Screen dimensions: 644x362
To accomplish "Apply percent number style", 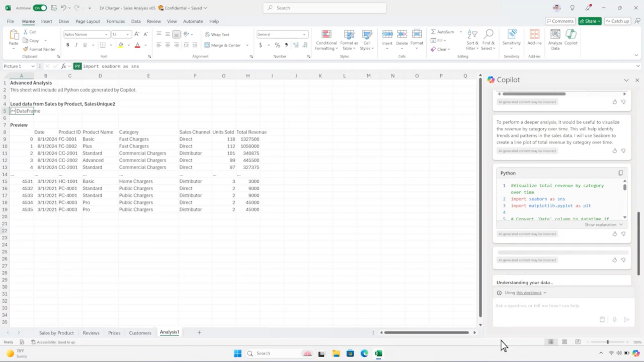I will pyautogui.click(x=277, y=45).
